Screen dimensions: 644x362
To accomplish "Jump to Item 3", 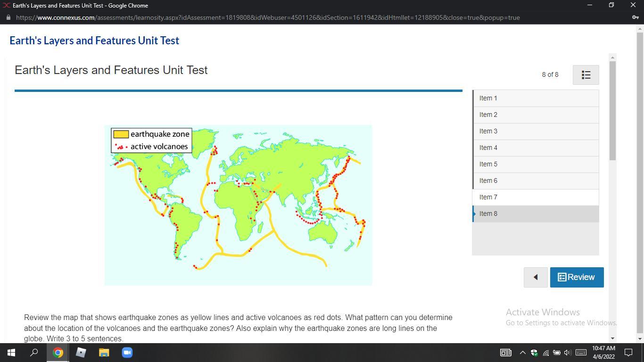I will (536, 131).
